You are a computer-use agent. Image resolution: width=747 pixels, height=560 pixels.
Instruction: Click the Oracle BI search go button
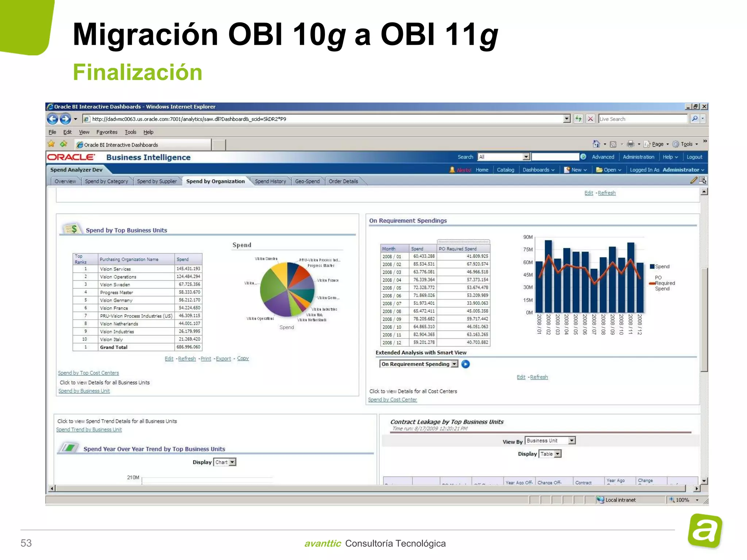583,157
